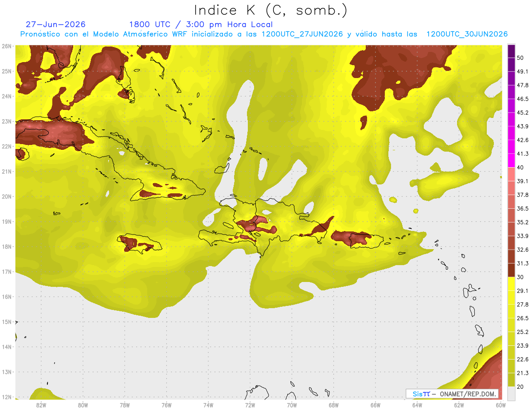Click the colorbar value "30"
This screenshot has width=532, height=411.
pos(520,277)
